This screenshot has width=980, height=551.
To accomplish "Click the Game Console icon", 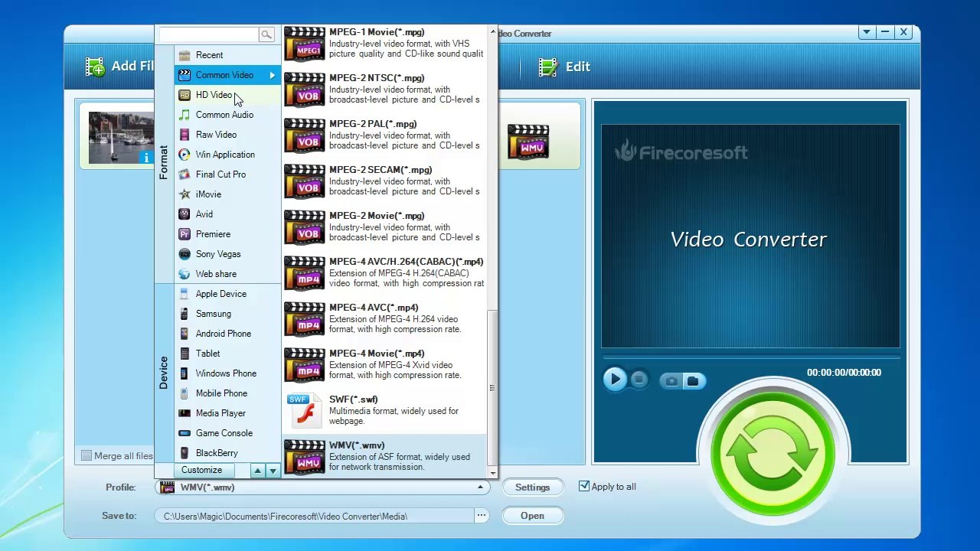I will (x=184, y=433).
